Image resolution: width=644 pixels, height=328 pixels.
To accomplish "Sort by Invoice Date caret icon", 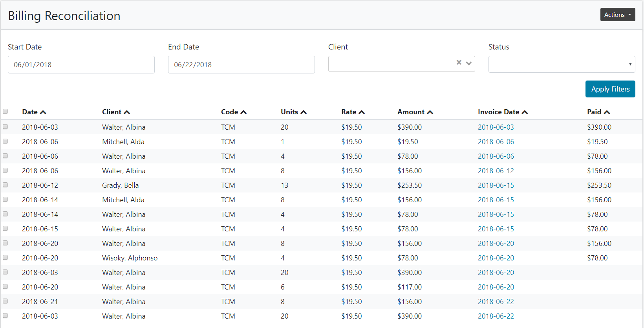I will pyautogui.click(x=525, y=112).
